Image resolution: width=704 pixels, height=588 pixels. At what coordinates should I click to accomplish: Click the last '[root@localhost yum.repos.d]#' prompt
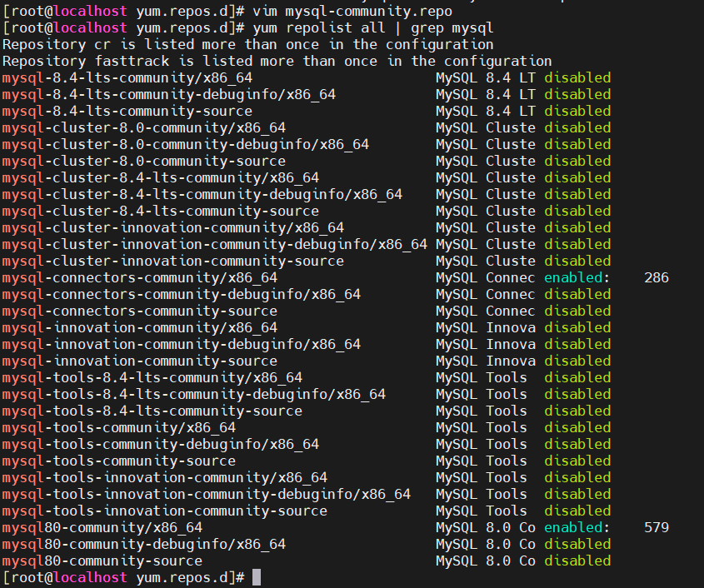pos(123,577)
